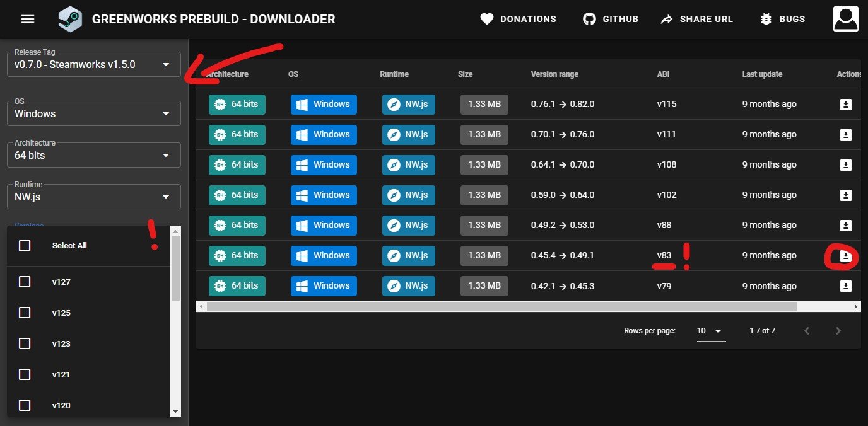Image resolution: width=868 pixels, height=426 pixels.
Task: Click scrollbar right arrow under table
Action: point(856,306)
